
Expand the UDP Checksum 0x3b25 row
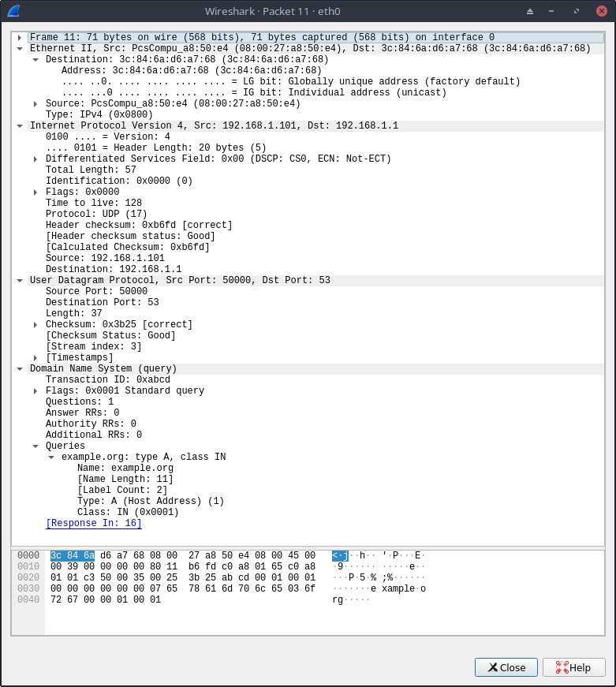pyautogui.click(x=35, y=325)
